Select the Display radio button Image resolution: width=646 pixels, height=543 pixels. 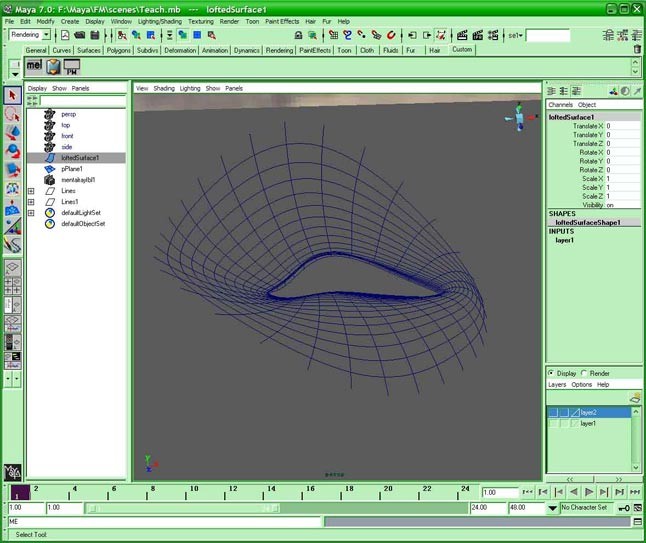[x=552, y=373]
